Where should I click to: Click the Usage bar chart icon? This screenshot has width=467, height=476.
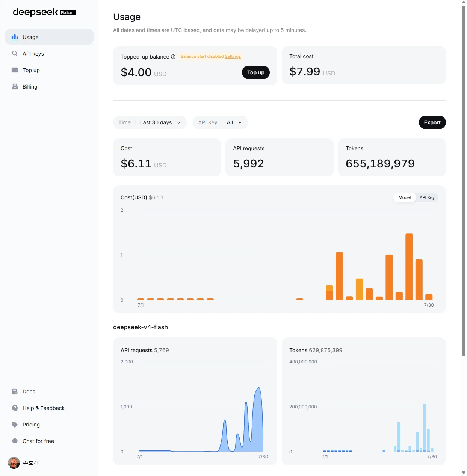tap(15, 37)
